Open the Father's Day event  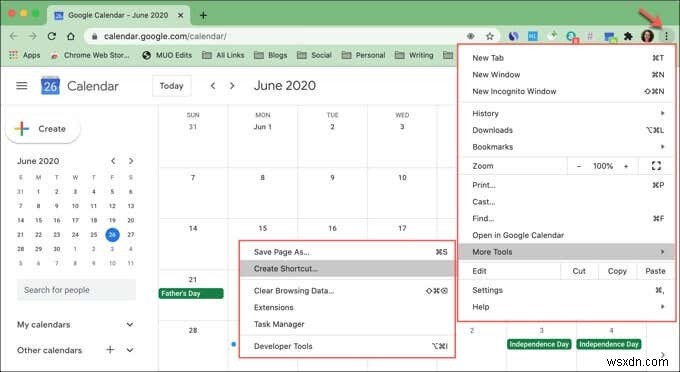[191, 294]
